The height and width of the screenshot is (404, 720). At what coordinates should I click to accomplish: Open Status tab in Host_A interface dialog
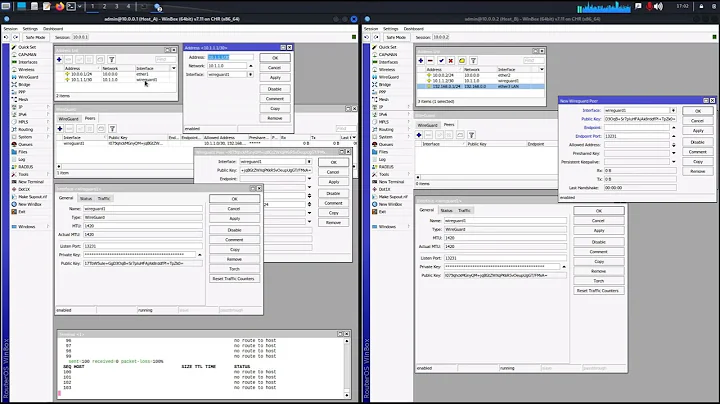pos(86,198)
